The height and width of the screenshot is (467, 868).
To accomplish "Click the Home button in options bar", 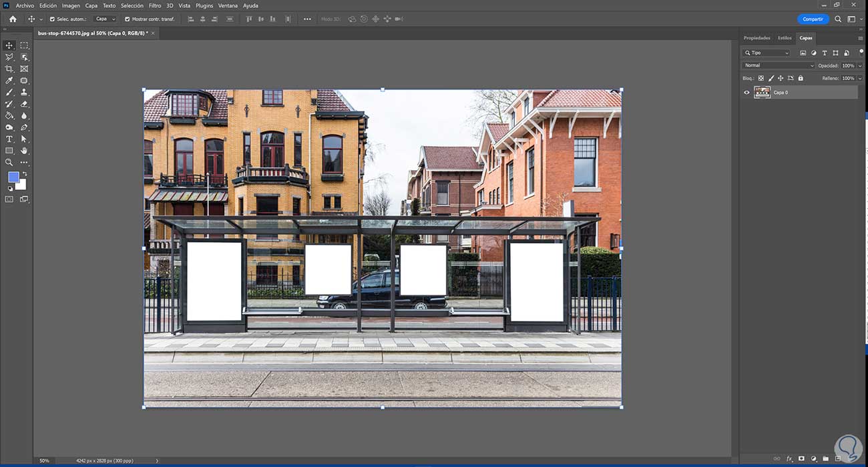I will click(x=13, y=19).
